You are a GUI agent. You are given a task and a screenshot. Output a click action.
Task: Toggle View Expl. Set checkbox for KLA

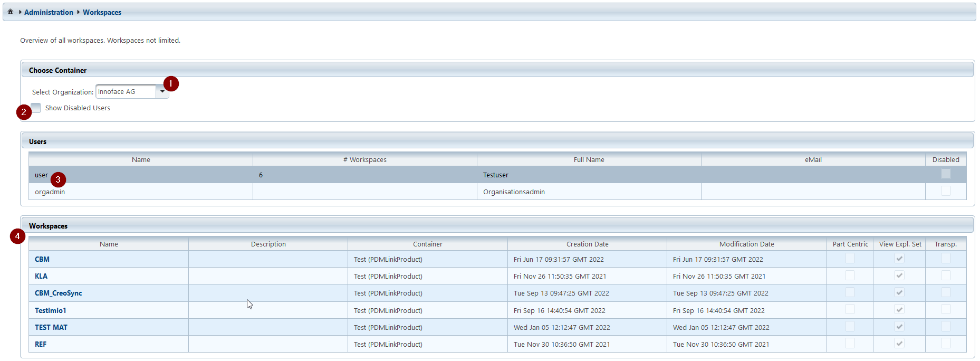point(899,275)
